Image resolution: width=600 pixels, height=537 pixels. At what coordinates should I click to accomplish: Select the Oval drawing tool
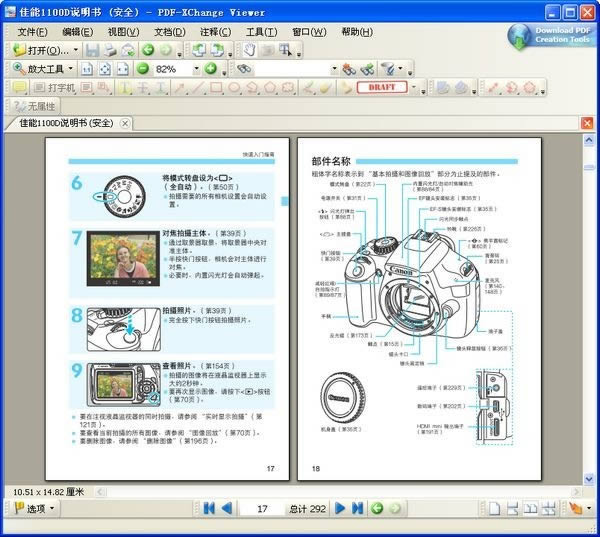(x=234, y=88)
